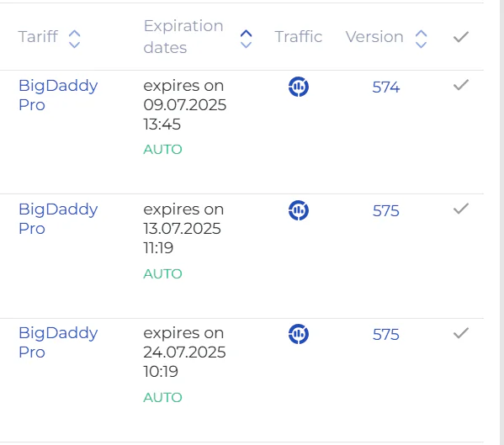504x445 pixels.
Task: Sort table by Tariff arrows
Action: pos(75,40)
